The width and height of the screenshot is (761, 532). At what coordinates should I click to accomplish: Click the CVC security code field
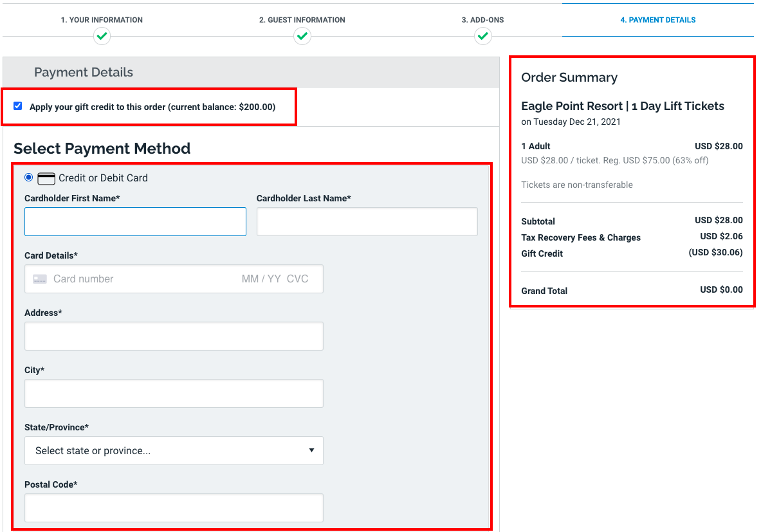click(297, 279)
